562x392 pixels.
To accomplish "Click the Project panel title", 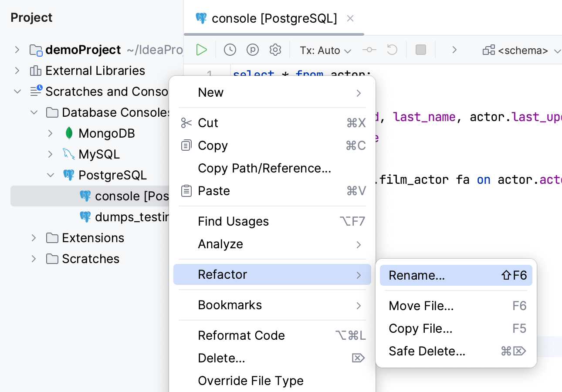I will pos(31,17).
